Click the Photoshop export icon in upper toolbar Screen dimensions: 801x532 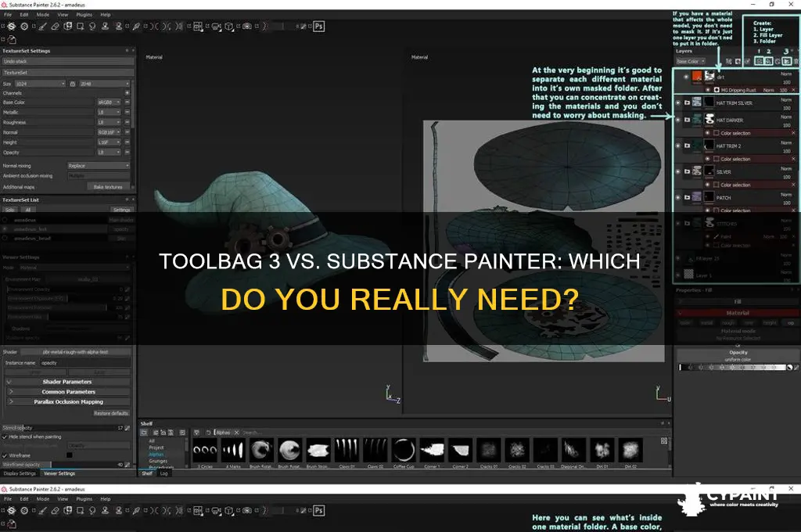click(319, 26)
